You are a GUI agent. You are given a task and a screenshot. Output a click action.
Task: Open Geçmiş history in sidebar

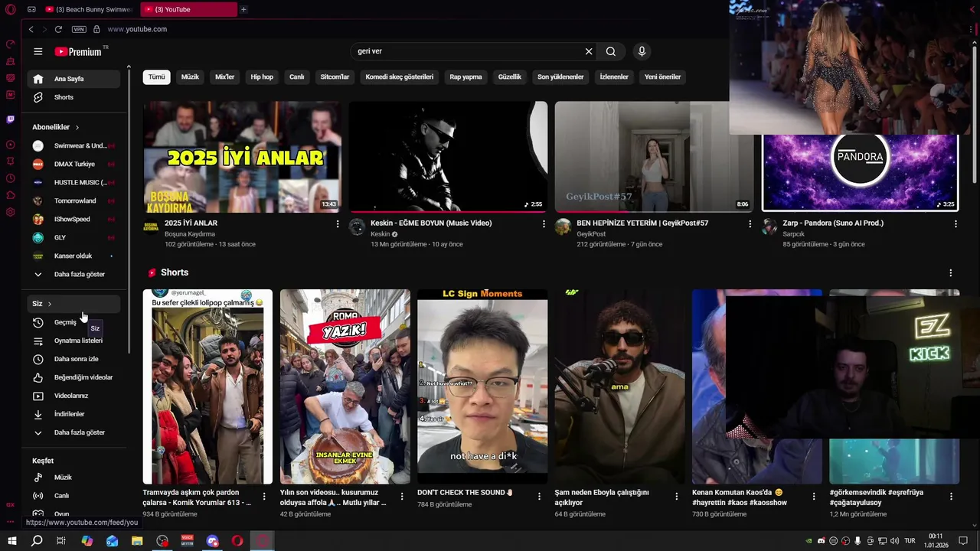73,322
